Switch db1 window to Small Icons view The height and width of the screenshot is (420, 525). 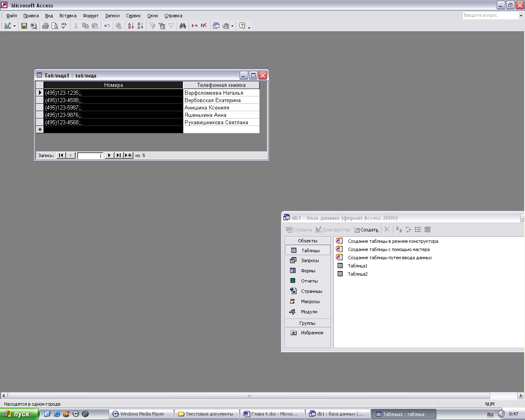[409, 230]
